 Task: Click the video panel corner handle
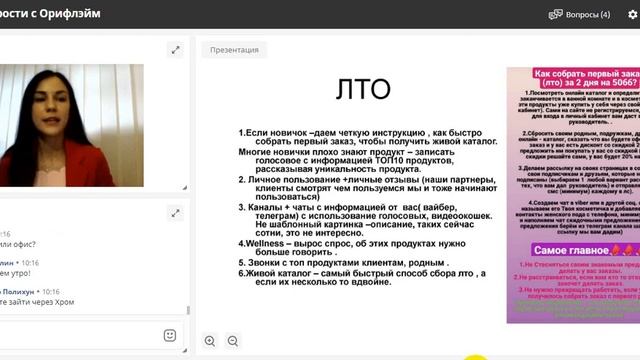coord(185,188)
